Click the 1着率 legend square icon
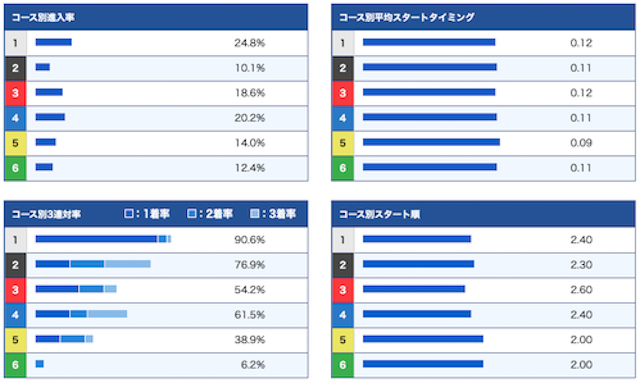640x383 pixels. coord(129,214)
